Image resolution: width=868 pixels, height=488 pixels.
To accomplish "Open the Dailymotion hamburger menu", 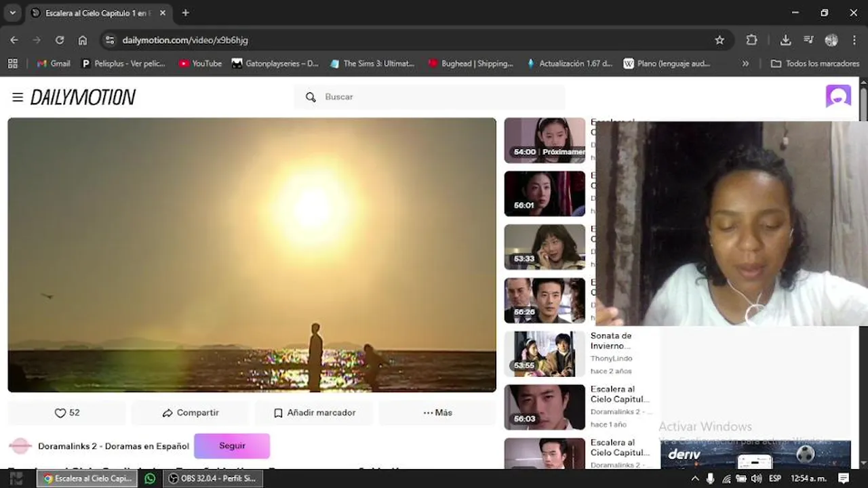I will click(x=18, y=97).
